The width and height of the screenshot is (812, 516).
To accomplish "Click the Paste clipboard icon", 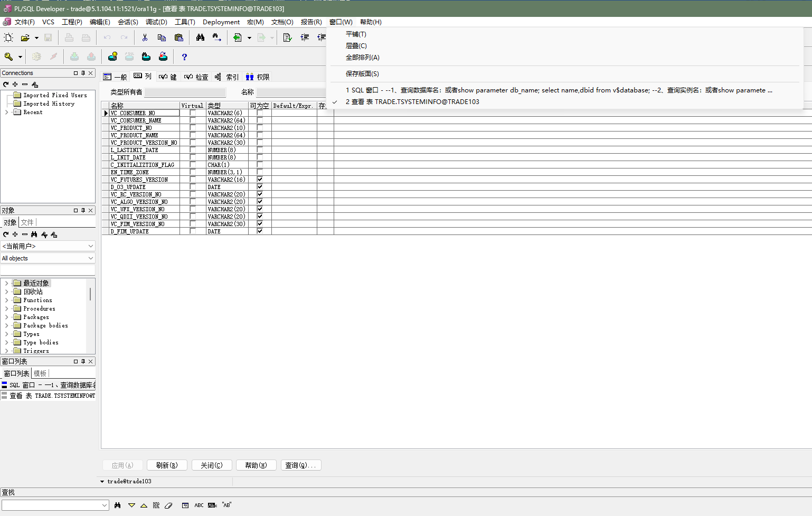I will point(178,37).
